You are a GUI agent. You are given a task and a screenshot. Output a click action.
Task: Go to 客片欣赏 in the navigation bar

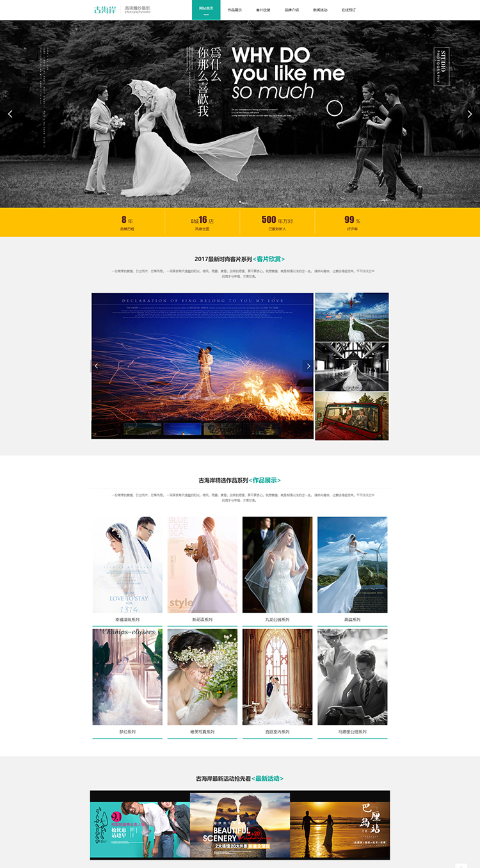[263, 10]
